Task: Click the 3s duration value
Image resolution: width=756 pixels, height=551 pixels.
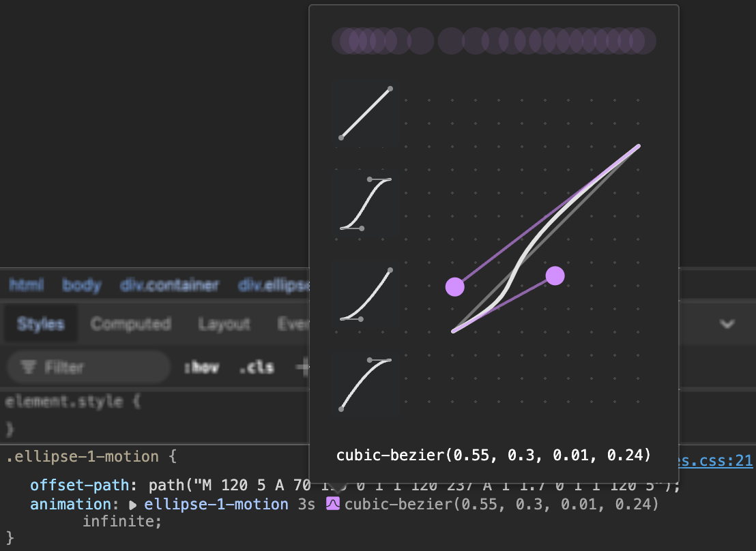Action: tap(306, 504)
